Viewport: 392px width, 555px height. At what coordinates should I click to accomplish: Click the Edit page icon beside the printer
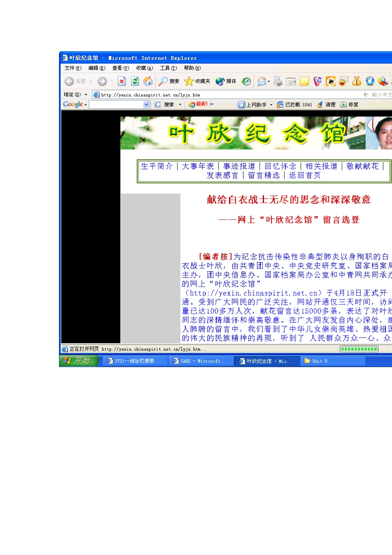point(291,81)
